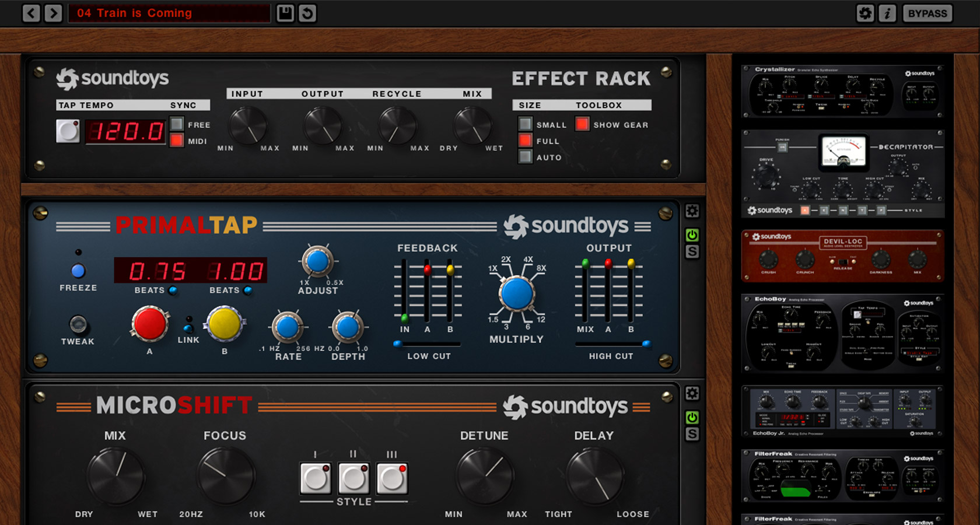
Task: Select MicroShift style I
Action: (x=316, y=478)
